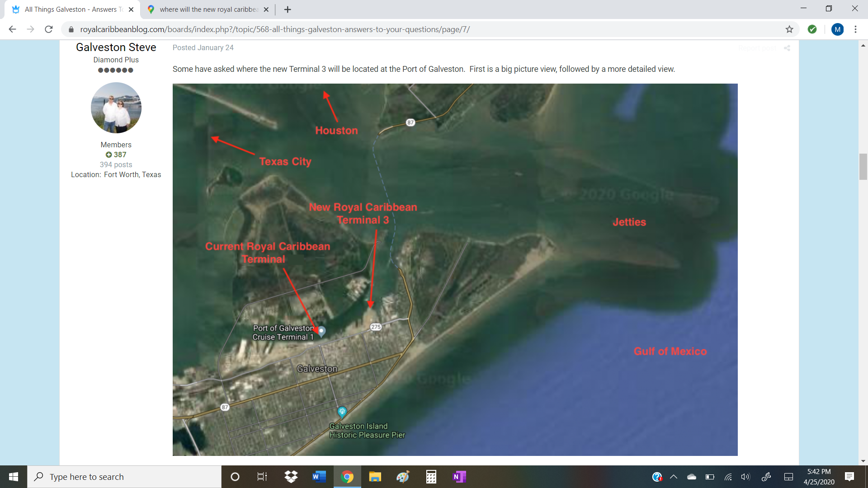Open Task View on the taskbar
868x488 pixels.
[x=262, y=477]
